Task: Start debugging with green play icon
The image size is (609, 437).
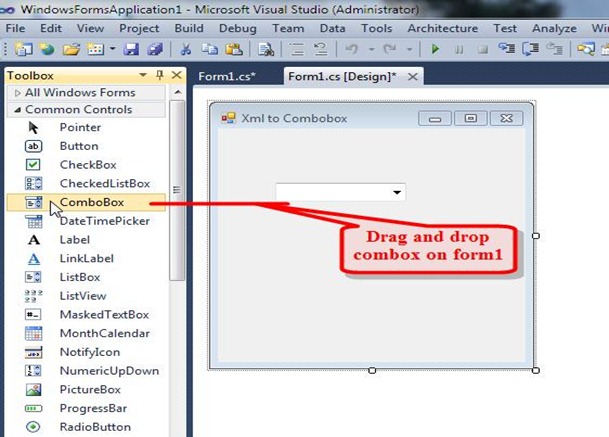Action: (x=435, y=49)
